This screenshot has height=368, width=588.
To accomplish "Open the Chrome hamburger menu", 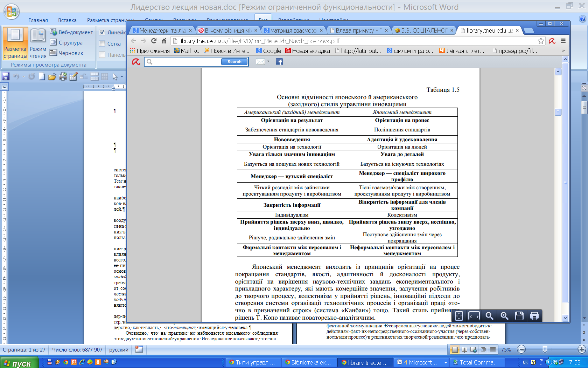I will 563,41.
